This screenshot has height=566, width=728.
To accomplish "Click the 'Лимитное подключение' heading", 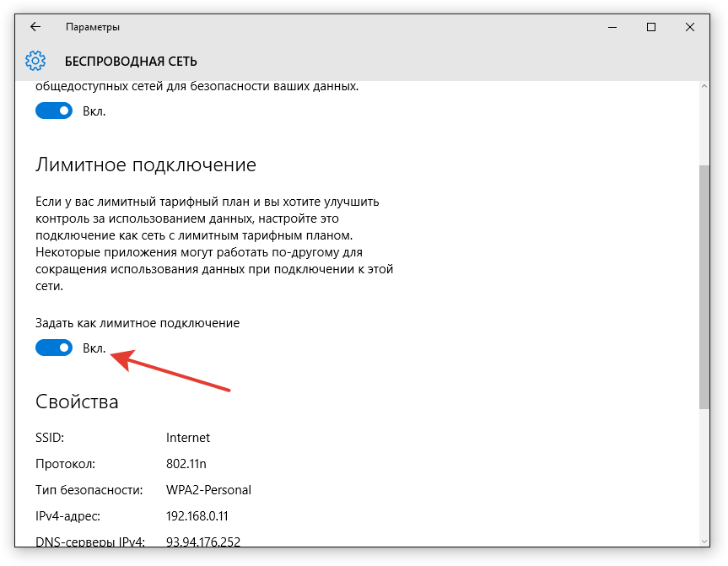I will 146,164.
